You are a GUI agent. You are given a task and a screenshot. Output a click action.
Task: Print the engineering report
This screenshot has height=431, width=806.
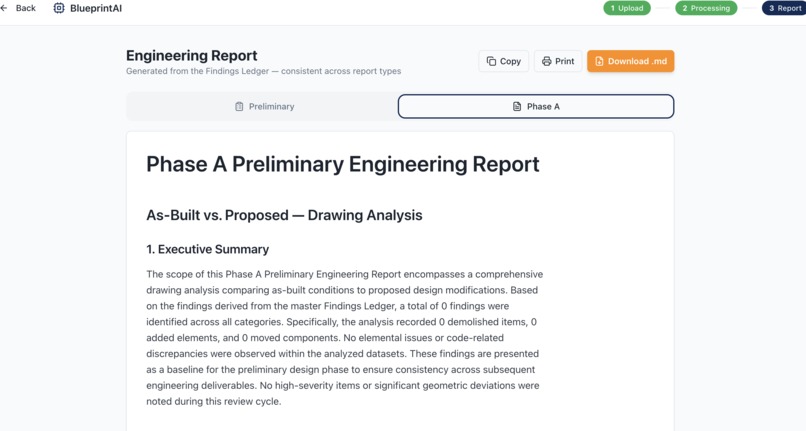[558, 61]
